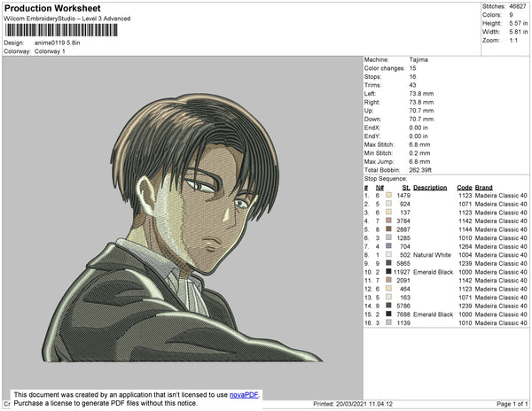Click the 'Colorway 1' value
The image size is (532, 411).
coord(50,51)
